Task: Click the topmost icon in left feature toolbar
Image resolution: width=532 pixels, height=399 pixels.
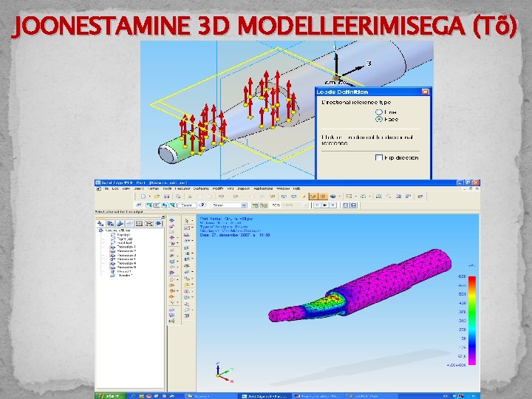Action: 172,220
